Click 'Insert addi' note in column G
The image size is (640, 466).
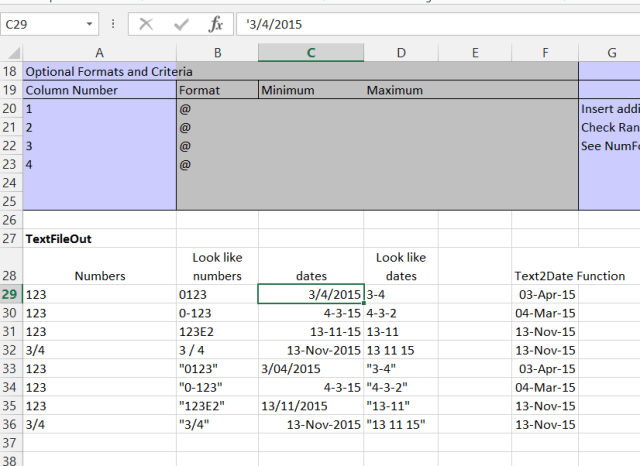[x=610, y=109]
